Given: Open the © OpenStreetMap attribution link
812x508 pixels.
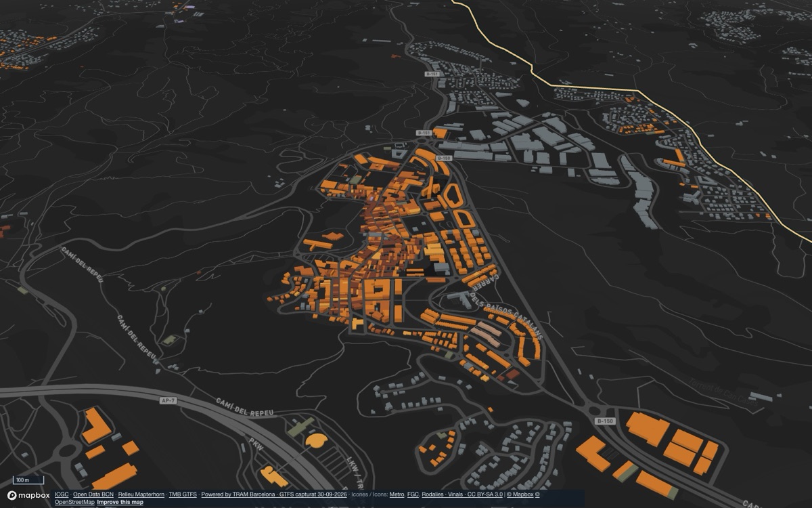Looking at the screenshot, I should pos(74,502).
